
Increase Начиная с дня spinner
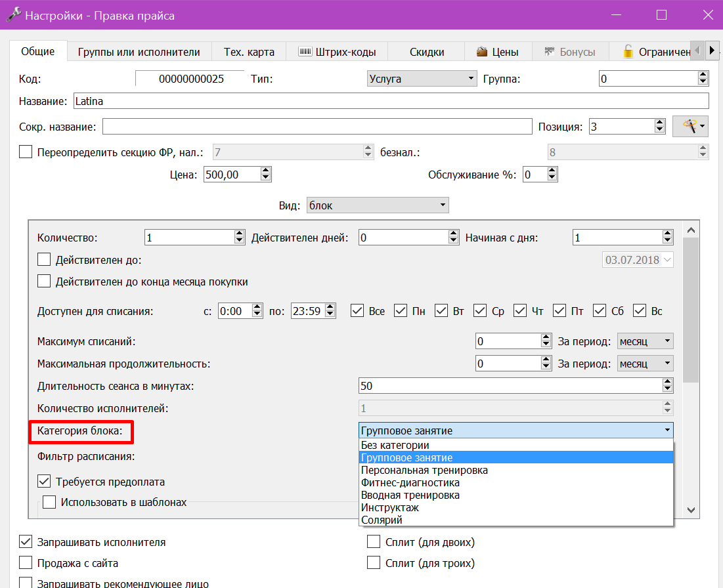point(667,234)
